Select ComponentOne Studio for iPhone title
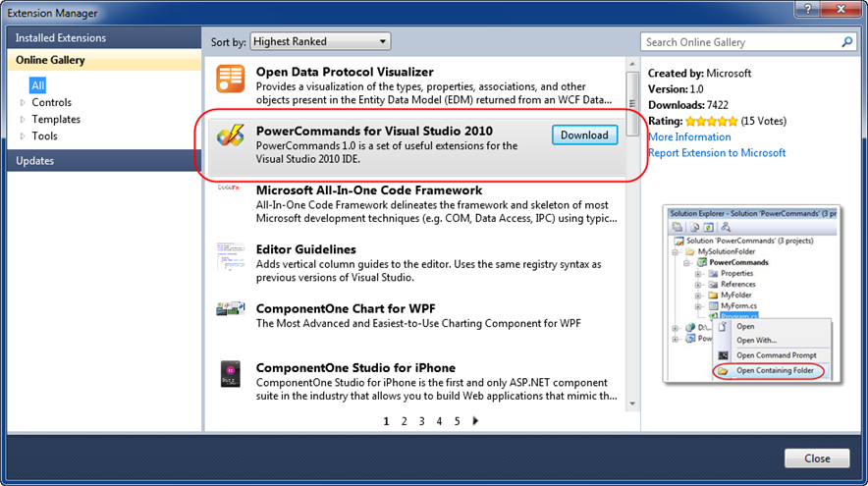Screen dimensions: 868x486 click(x=355, y=368)
